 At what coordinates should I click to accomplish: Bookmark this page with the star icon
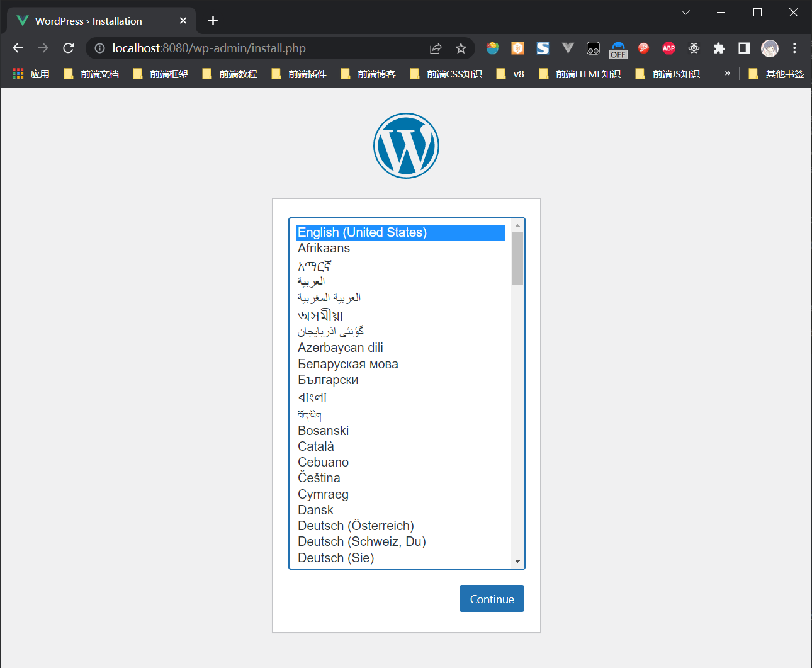tap(461, 48)
